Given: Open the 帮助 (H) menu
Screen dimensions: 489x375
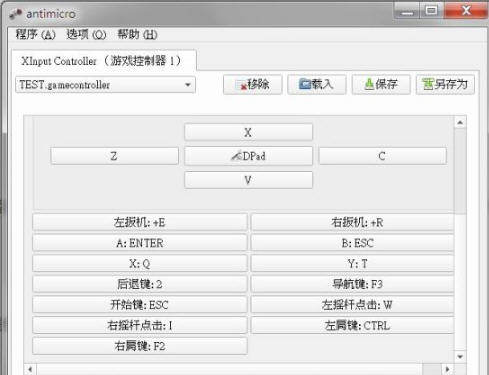Looking at the screenshot, I should (137, 34).
